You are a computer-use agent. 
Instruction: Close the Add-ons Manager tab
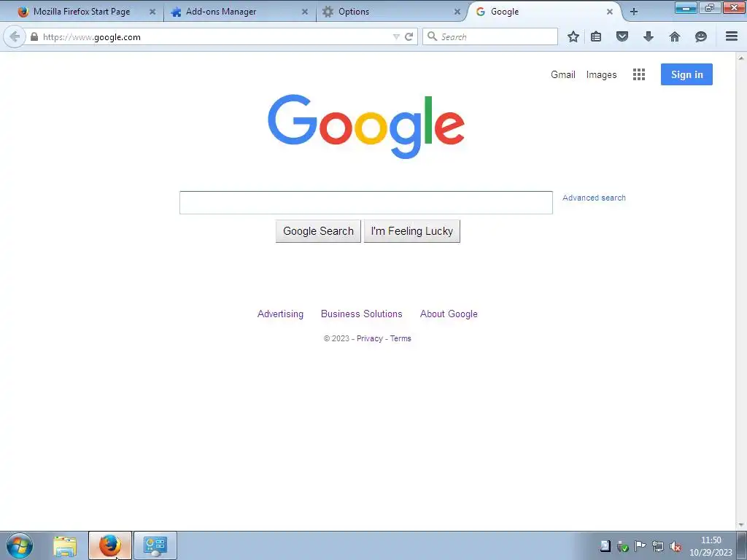(305, 12)
